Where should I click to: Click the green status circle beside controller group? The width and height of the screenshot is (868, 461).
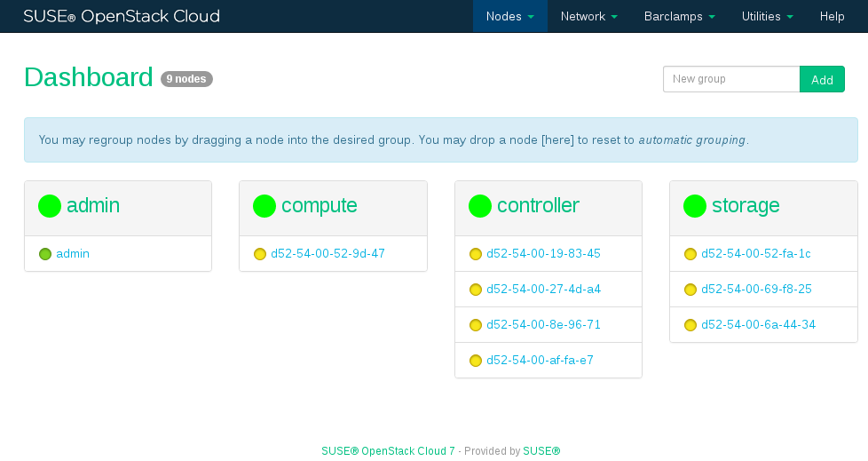click(480, 206)
